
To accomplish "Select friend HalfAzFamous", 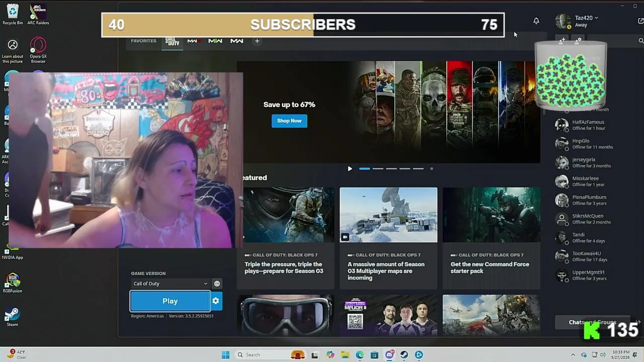I will 589,125.
